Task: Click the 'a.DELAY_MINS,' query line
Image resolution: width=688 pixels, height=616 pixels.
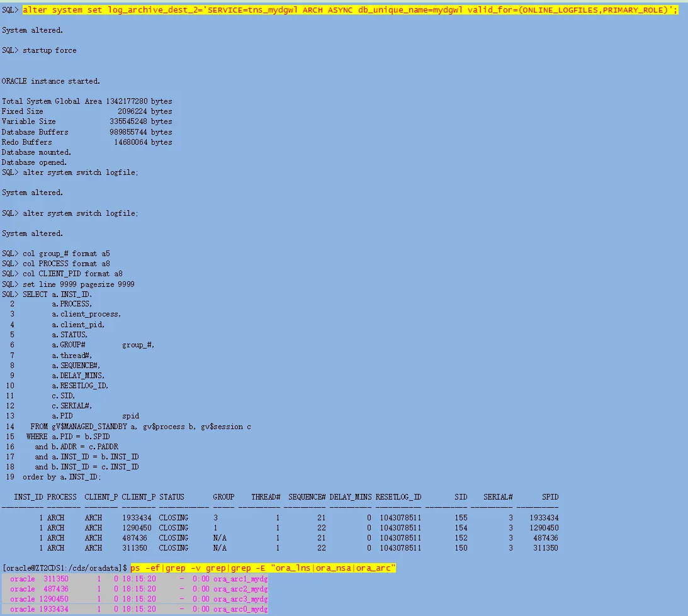Action: (78, 376)
